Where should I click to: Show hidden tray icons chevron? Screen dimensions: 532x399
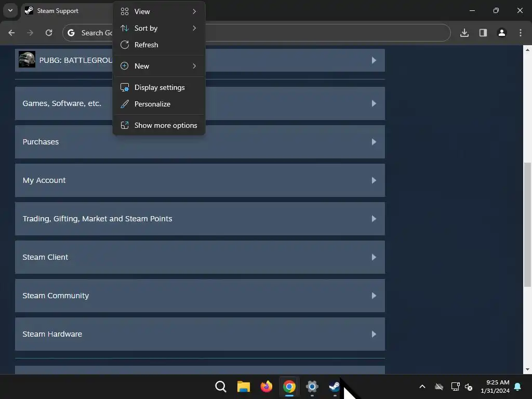click(x=422, y=387)
